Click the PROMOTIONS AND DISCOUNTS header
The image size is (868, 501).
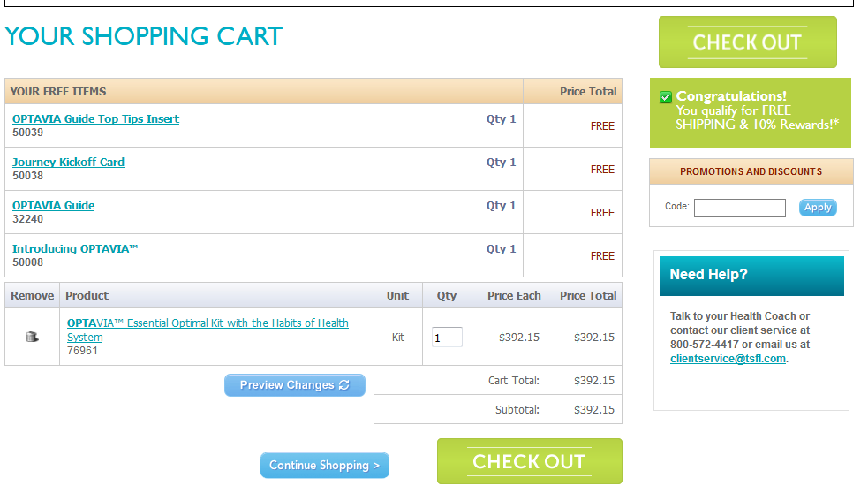[x=751, y=171]
